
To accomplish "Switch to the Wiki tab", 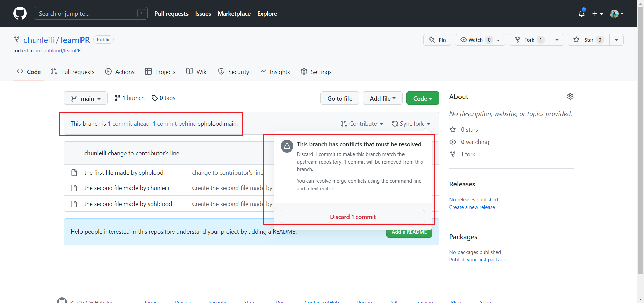I will [197, 72].
